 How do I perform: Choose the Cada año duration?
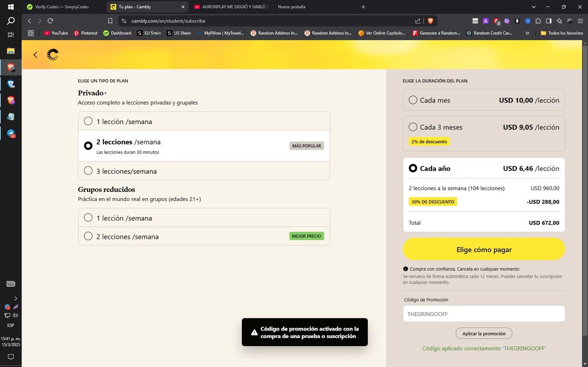[484, 168]
